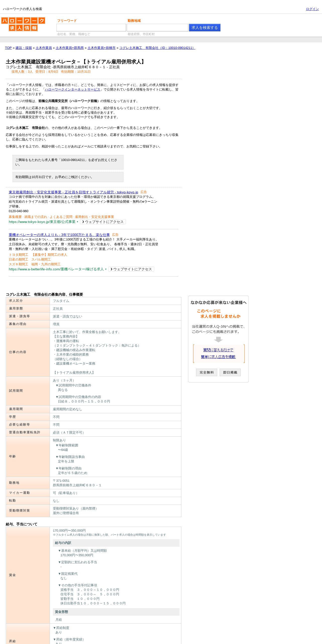Click the ハローワーク求人情報 logo
The image size is (322, 644).
(23, 24)
